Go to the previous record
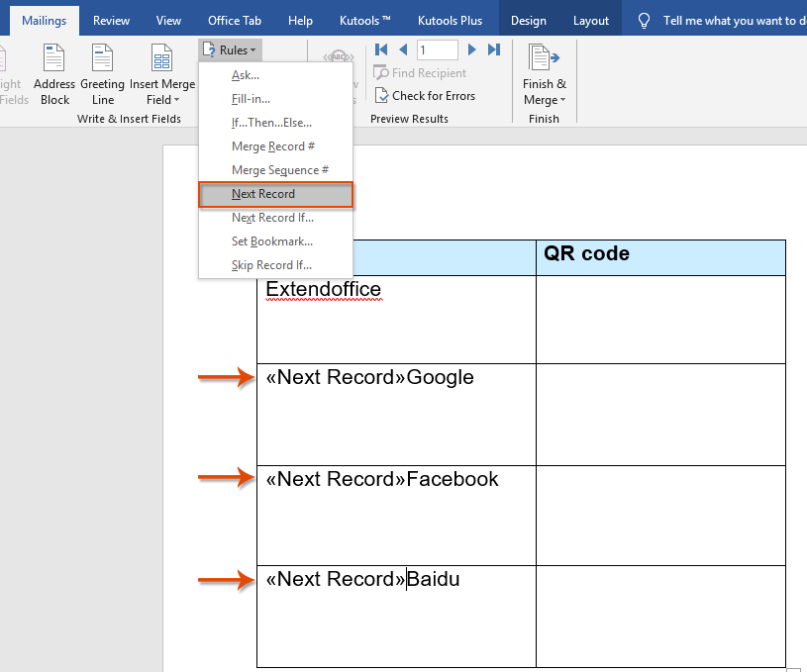The width and height of the screenshot is (807, 672). [x=403, y=49]
